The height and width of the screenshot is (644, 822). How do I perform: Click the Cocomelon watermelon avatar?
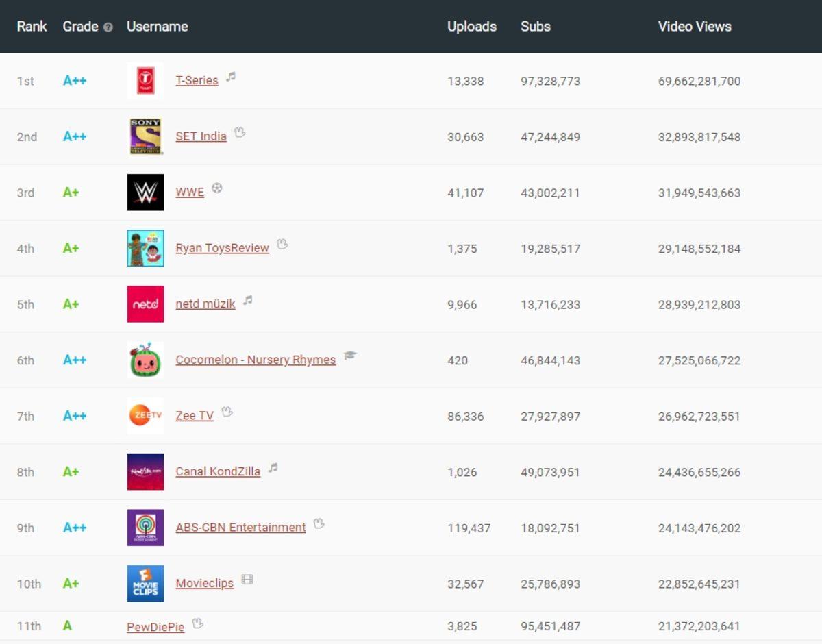(145, 360)
